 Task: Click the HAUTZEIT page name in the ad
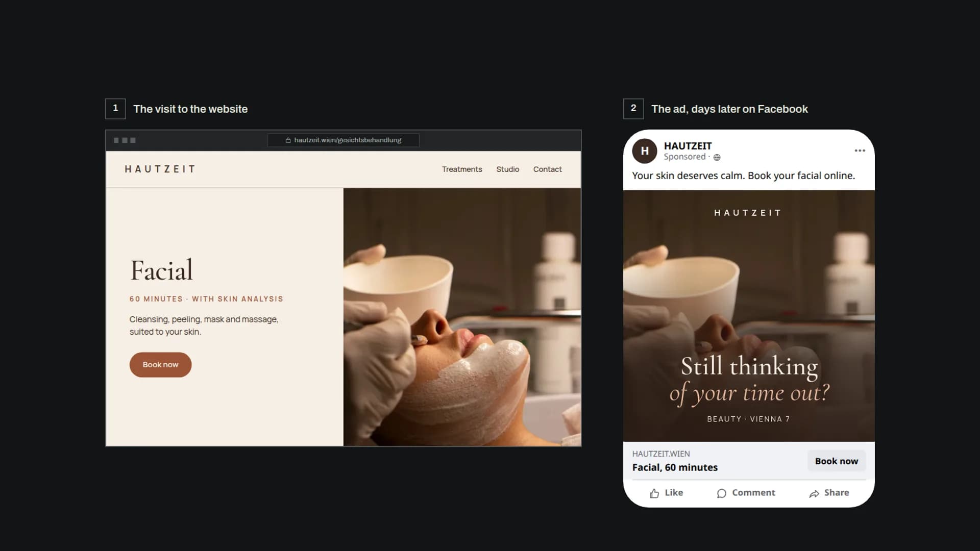[x=688, y=146]
